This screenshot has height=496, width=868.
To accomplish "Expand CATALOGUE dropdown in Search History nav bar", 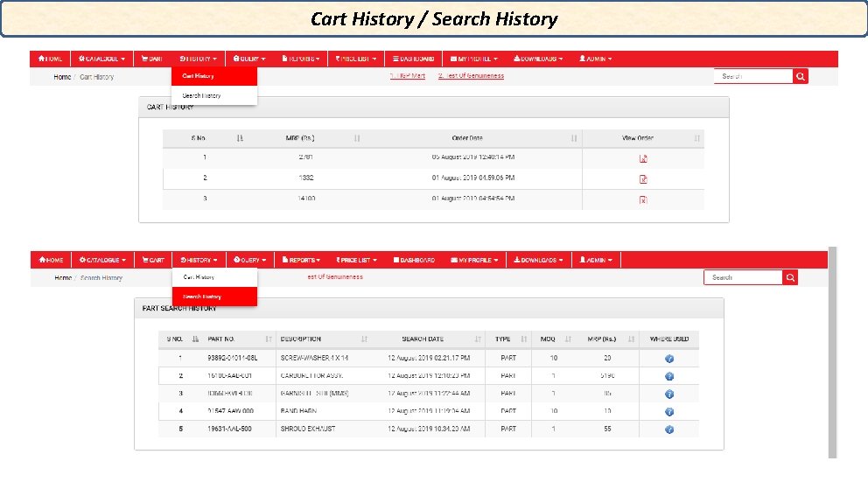I will click(102, 260).
